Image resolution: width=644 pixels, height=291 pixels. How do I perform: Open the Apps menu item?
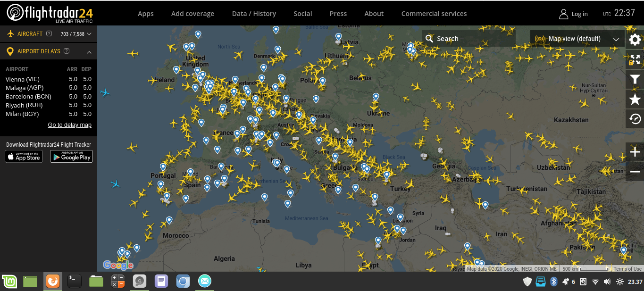click(146, 14)
